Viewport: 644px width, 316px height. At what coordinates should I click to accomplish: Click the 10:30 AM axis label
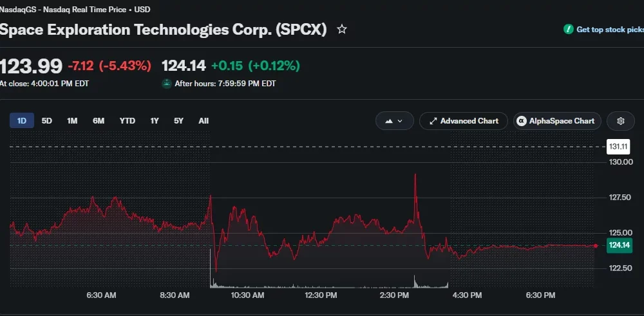pos(247,295)
